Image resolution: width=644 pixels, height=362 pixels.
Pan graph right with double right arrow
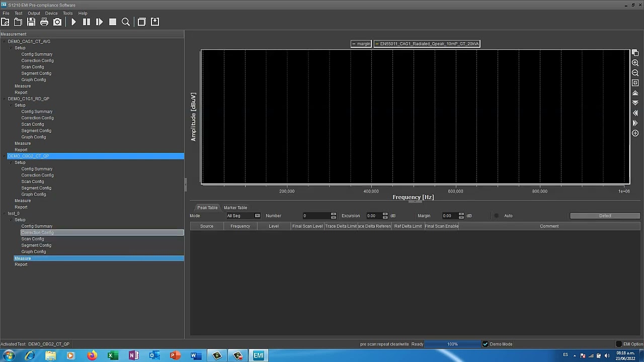635,123
